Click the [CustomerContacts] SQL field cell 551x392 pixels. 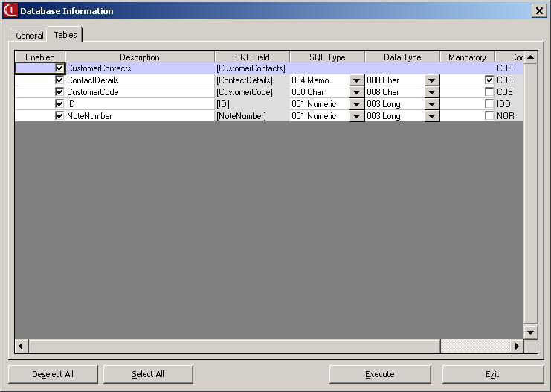pos(252,68)
